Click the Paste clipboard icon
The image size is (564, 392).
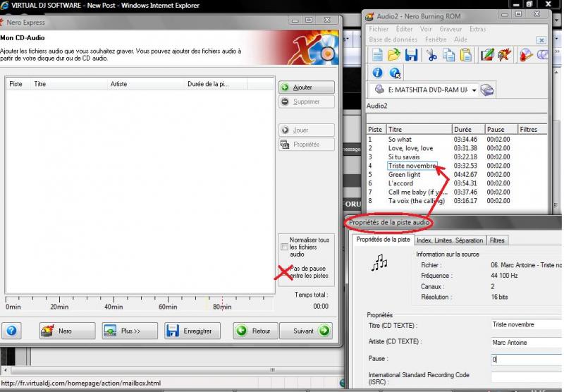point(465,55)
